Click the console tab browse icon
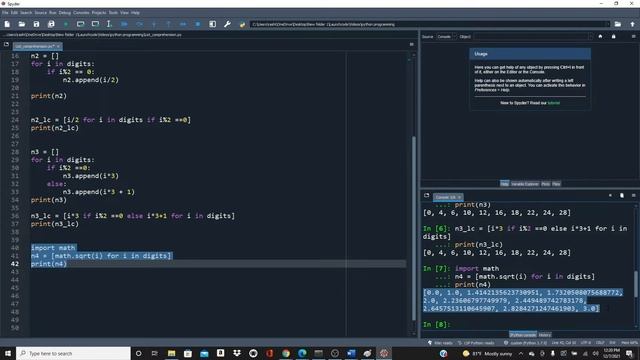The height and width of the screenshot is (360, 640). coord(427,196)
